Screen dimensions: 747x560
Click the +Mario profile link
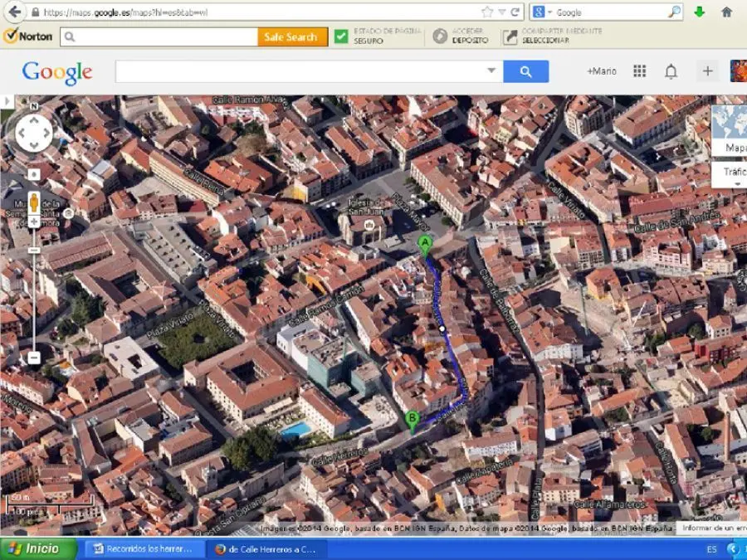(x=602, y=71)
